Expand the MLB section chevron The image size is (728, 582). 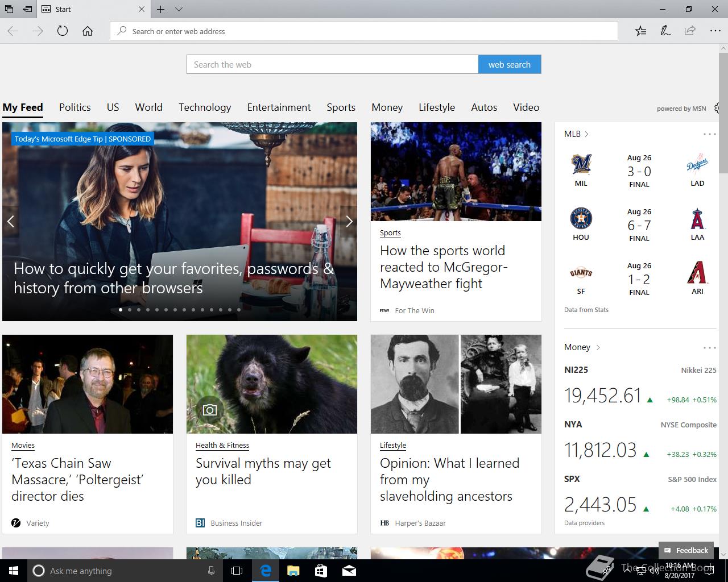click(x=586, y=134)
